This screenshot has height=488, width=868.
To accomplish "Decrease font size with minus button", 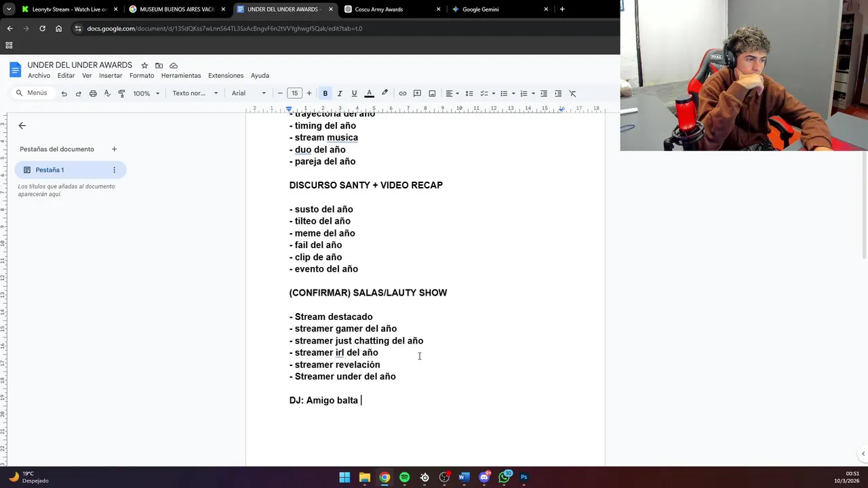I will [280, 94].
